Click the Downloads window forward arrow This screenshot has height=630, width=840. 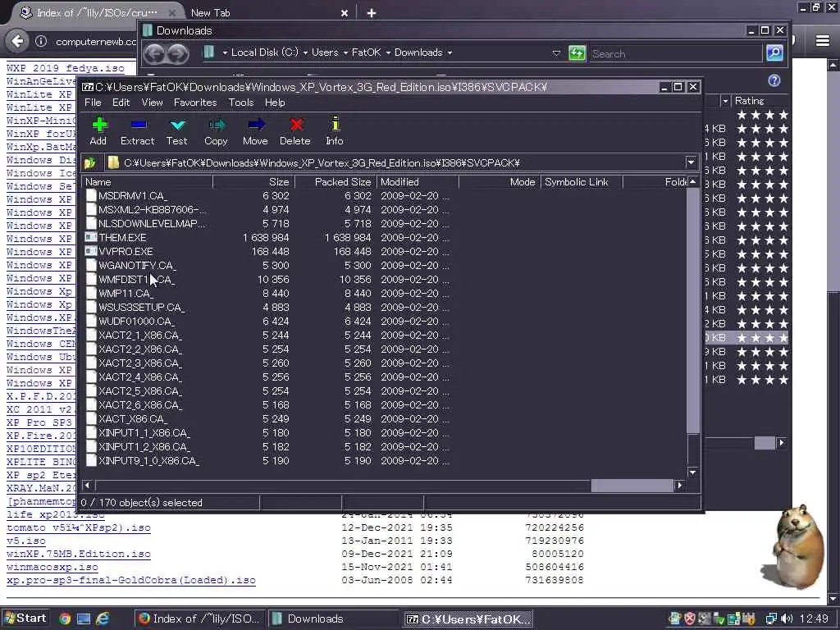[x=178, y=53]
